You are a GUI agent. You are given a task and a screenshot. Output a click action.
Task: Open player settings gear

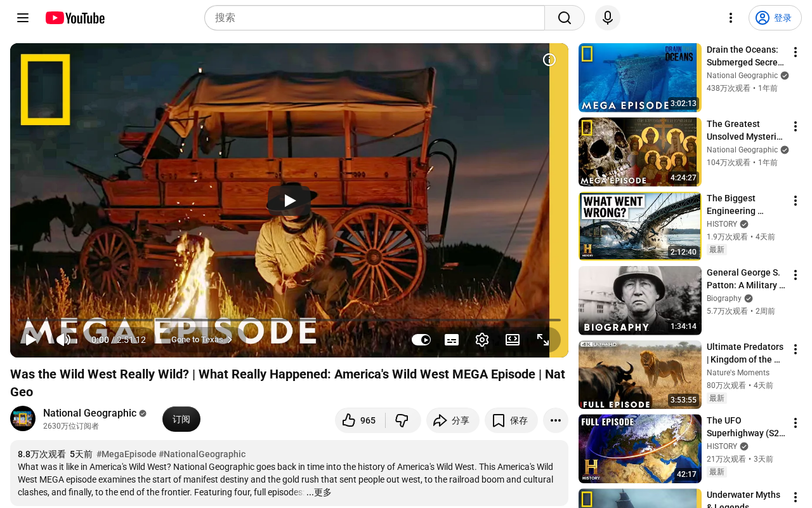pyautogui.click(x=482, y=340)
